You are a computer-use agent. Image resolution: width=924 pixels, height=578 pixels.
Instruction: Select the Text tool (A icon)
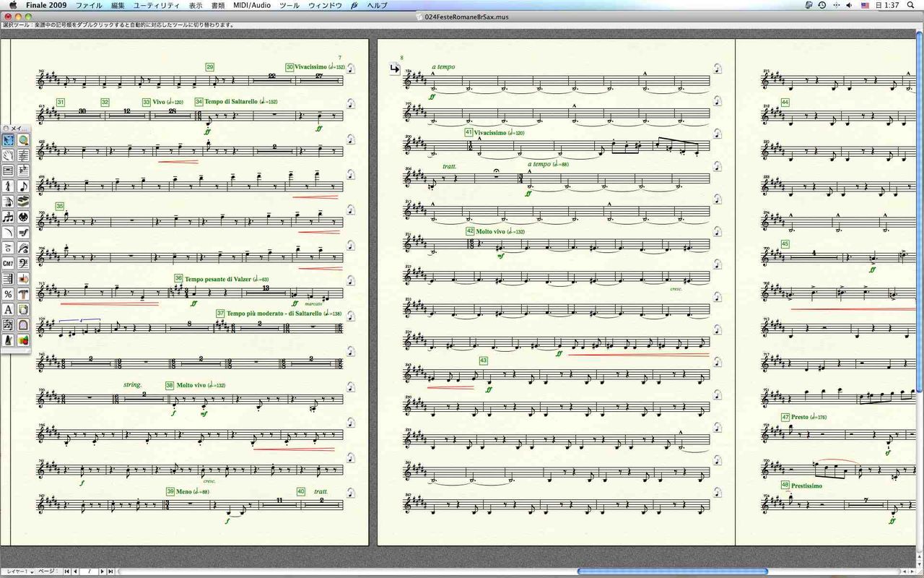coord(9,310)
